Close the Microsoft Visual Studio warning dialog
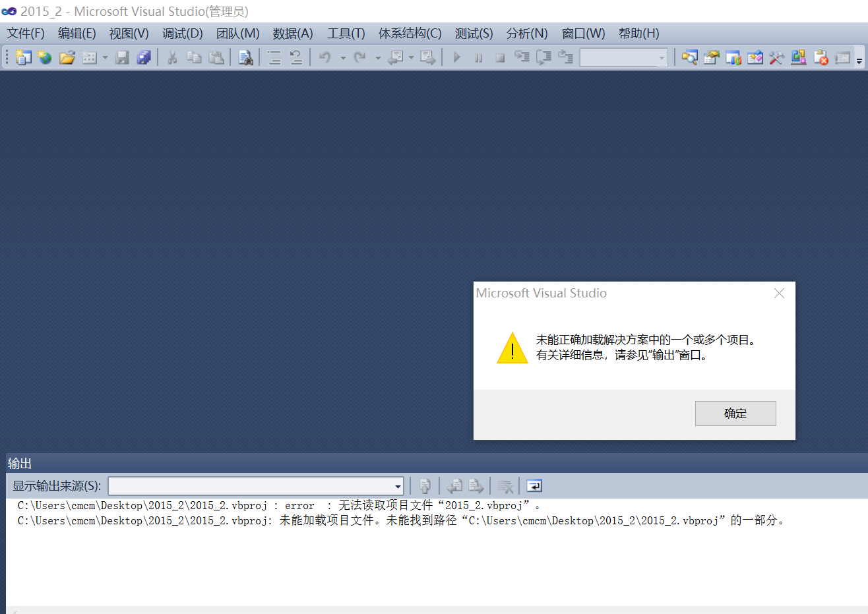The image size is (868, 614). 779,293
